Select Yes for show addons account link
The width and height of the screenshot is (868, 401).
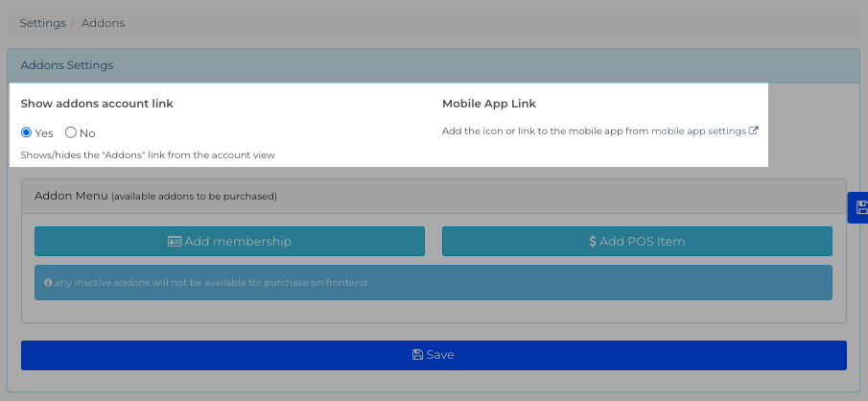click(26, 133)
